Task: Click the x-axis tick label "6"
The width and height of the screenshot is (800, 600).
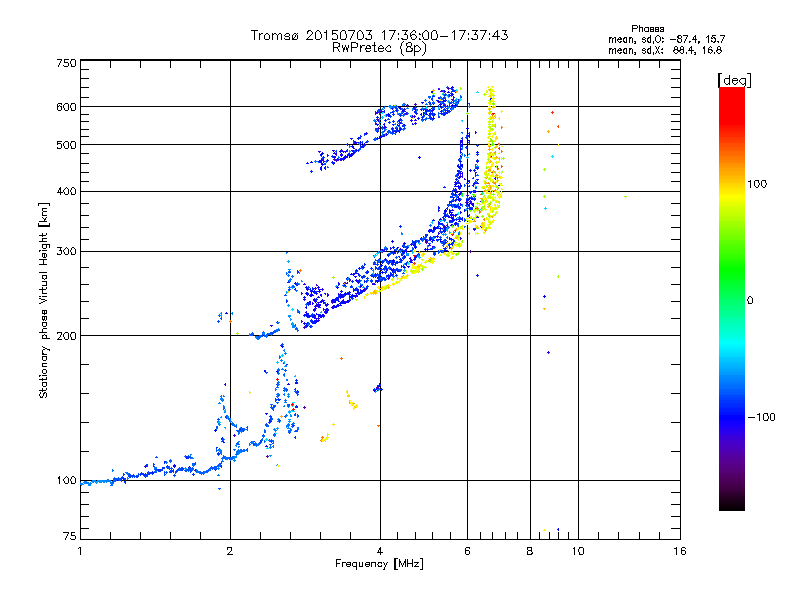Action: pyautogui.click(x=467, y=551)
